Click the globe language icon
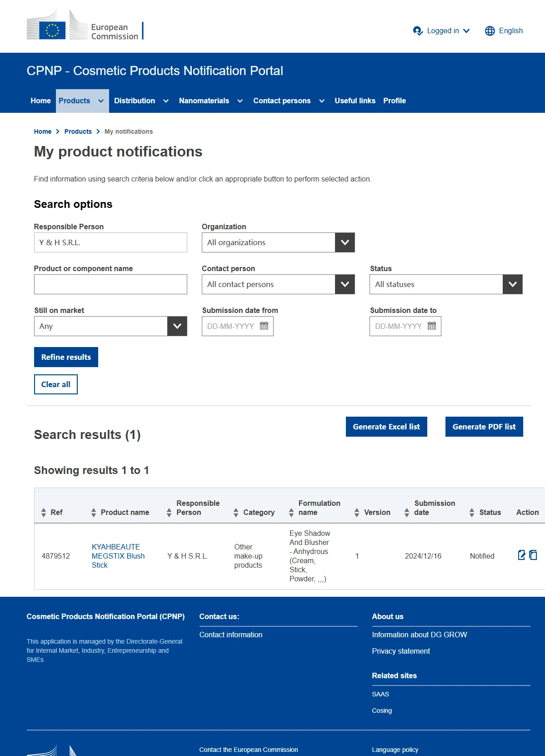Viewport: 545px width, 756px height. pyautogui.click(x=490, y=31)
